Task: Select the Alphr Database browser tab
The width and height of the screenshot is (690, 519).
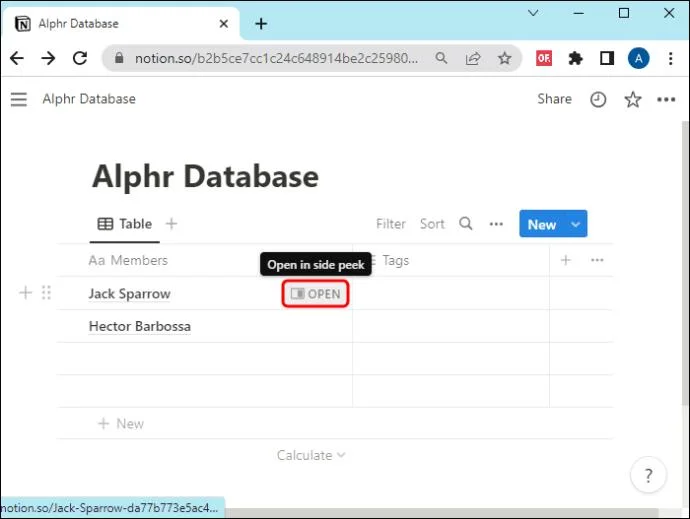Action: coord(121,23)
